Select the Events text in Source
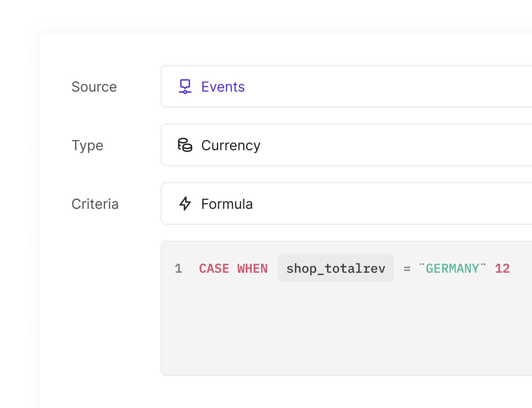The image size is (532, 408). (x=223, y=87)
